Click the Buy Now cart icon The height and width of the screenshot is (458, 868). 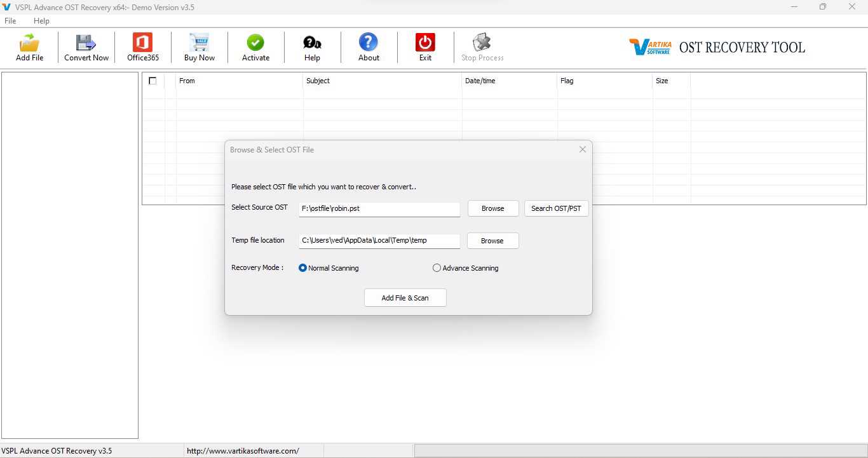click(x=199, y=43)
